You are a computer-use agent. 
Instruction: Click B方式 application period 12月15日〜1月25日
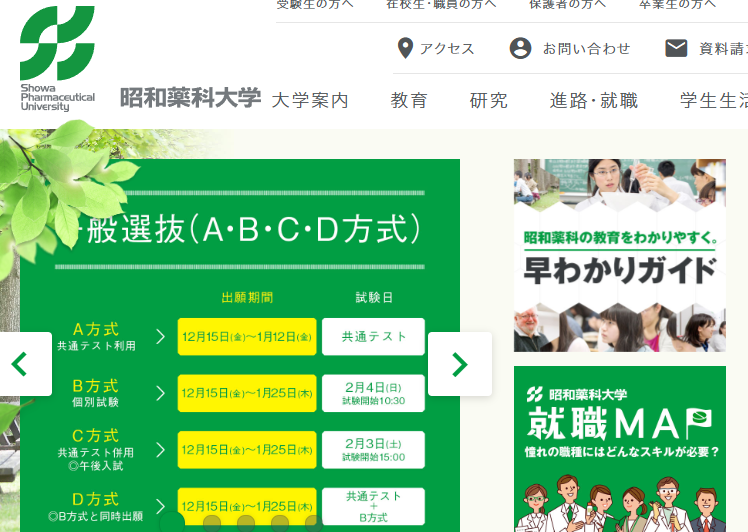pyautogui.click(x=247, y=393)
